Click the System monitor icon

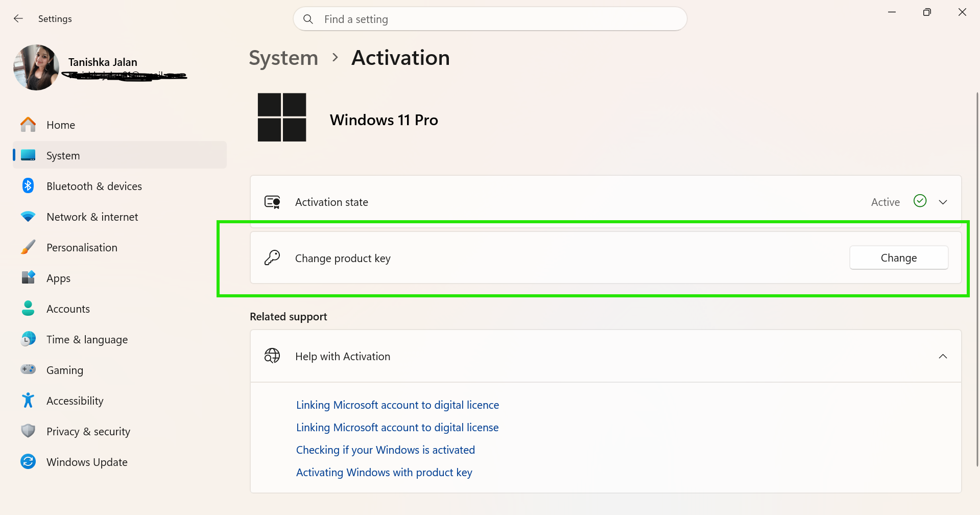tap(28, 155)
